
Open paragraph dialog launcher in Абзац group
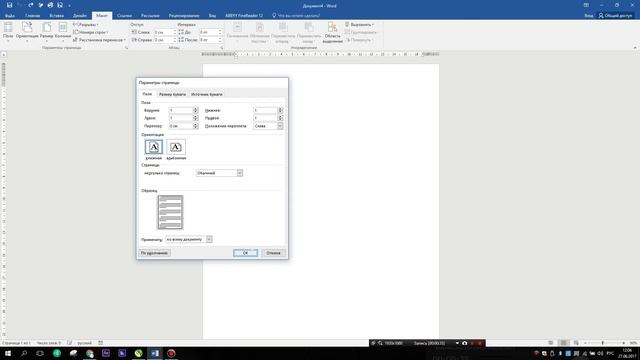(x=222, y=48)
